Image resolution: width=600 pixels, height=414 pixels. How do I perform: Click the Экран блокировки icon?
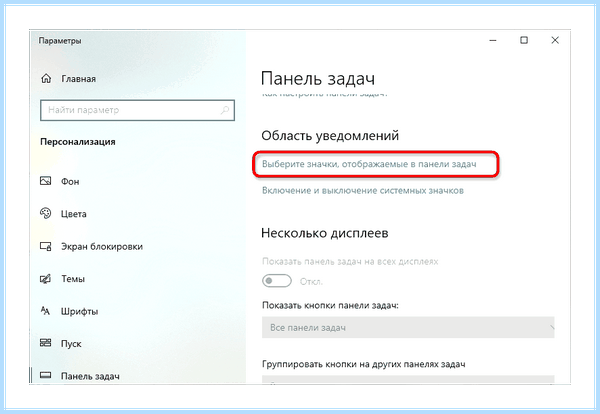click(46, 246)
